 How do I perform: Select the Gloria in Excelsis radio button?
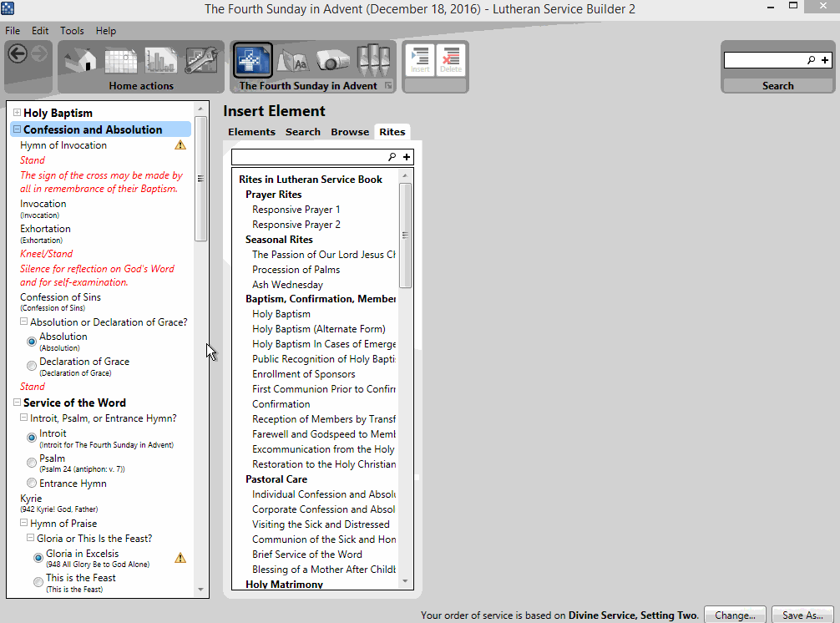pyautogui.click(x=38, y=558)
